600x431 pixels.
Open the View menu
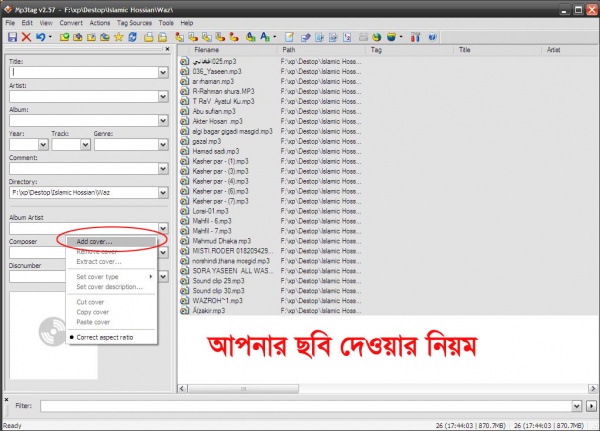pyautogui.click(x=46, y=23)
